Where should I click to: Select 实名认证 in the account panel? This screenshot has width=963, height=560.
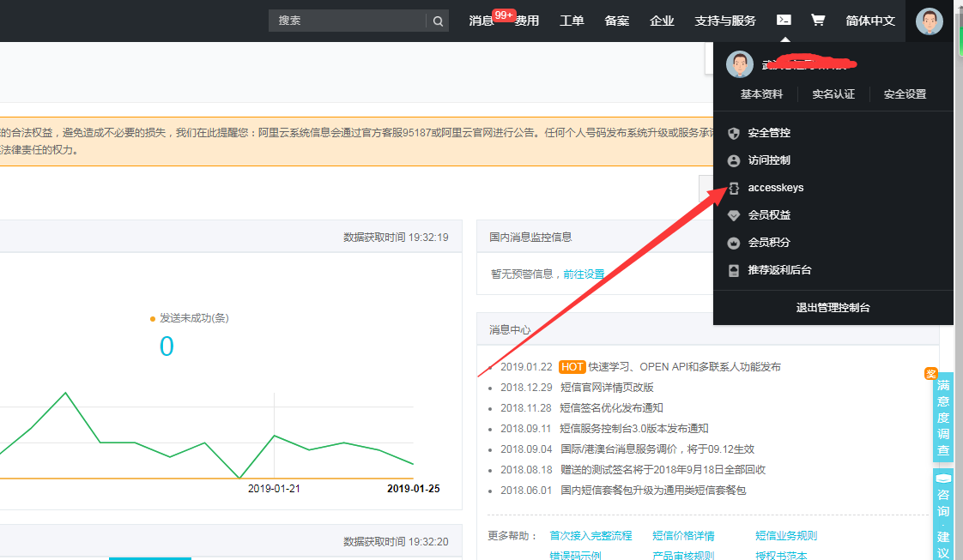pos(833,94)
